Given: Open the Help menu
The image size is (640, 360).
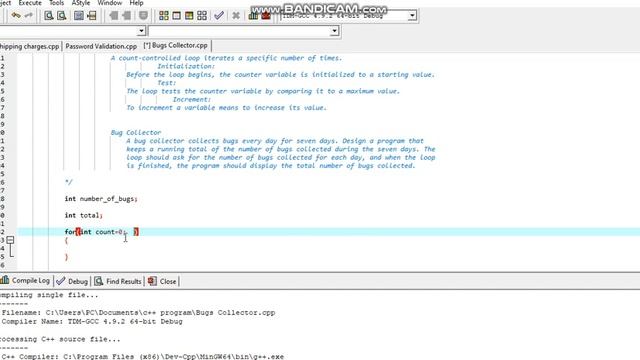Looking at the screenshot, I should [136, 3].
